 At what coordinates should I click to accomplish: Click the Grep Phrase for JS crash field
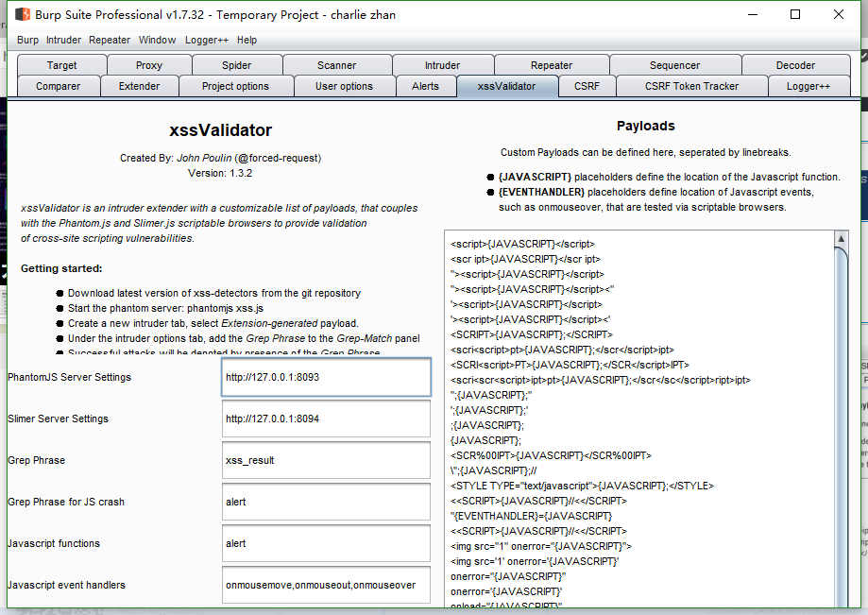[326, 502]
